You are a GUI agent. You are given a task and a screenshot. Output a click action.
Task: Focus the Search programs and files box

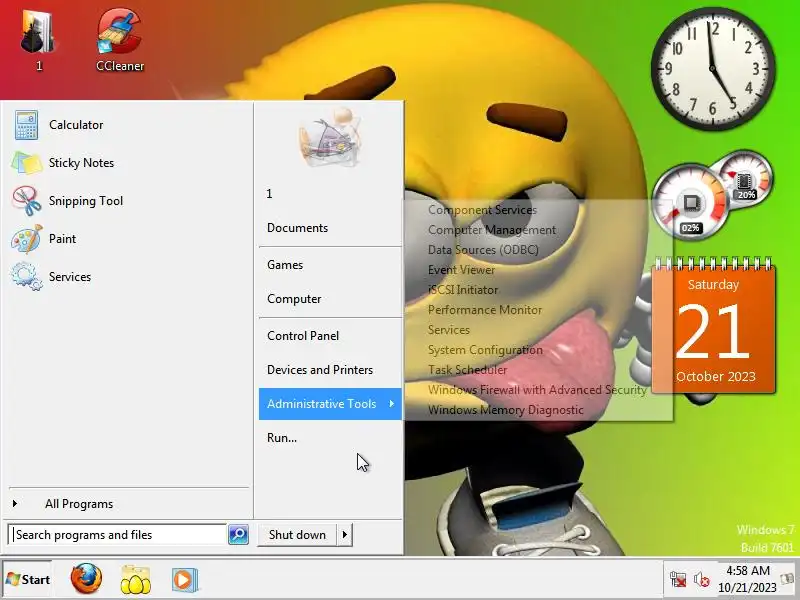pos(117,535)
